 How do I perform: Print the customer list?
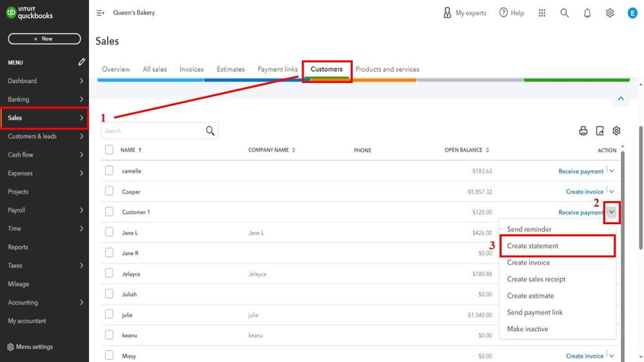pos(583,131)
